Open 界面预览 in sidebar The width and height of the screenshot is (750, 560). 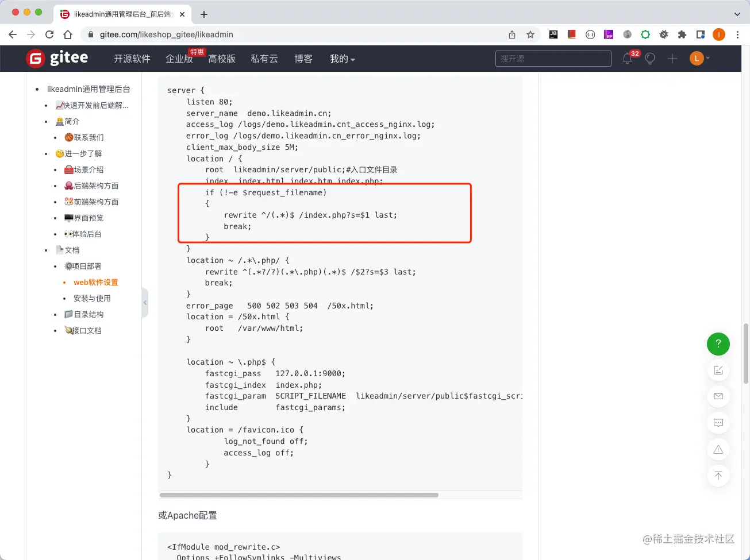84,218
